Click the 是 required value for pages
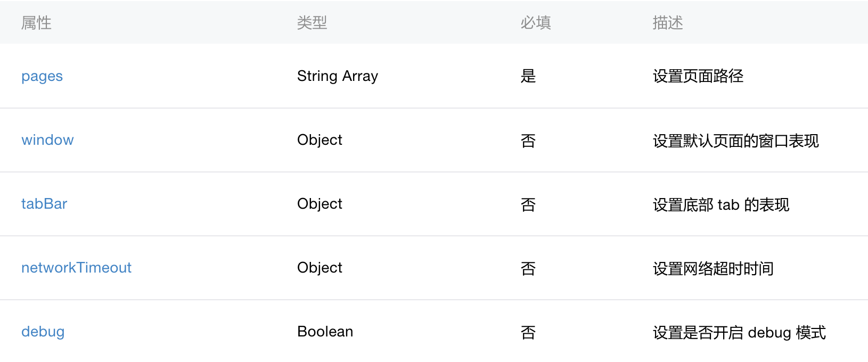Viewport: 868px width, 362px height. click(x=528, y=76)
